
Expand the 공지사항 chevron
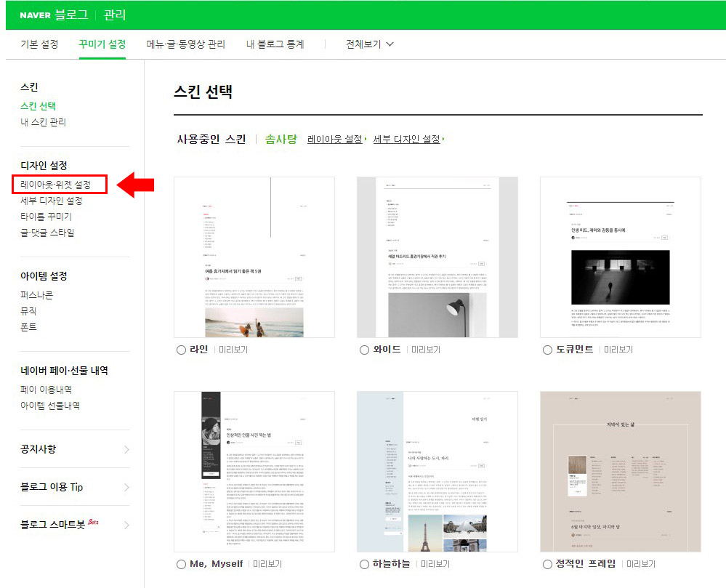click(126, 450)
